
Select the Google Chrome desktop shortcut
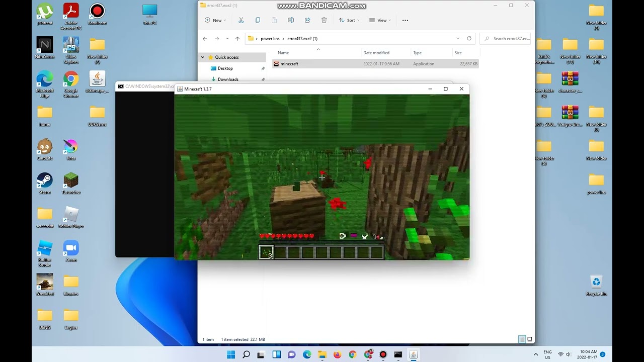click(71, 84)
